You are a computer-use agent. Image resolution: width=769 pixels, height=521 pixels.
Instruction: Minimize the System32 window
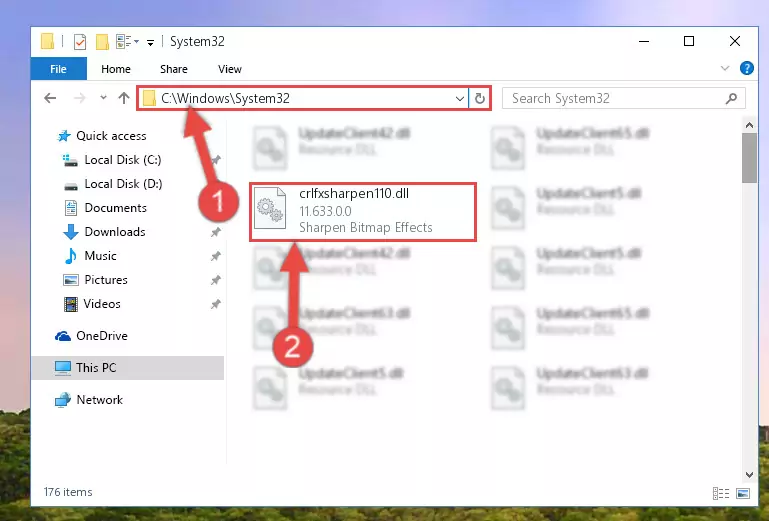click(x=644, y=41)
